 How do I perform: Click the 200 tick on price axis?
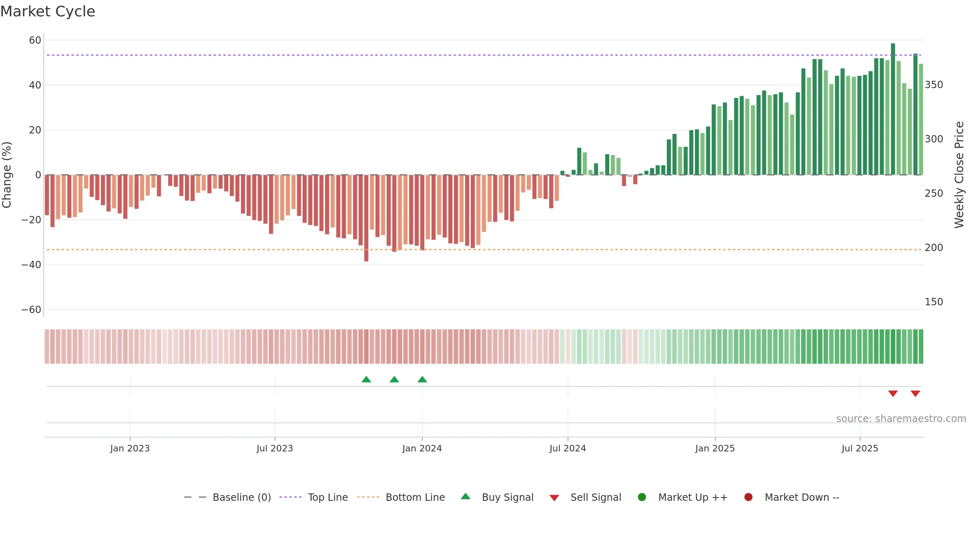point(934,247)
